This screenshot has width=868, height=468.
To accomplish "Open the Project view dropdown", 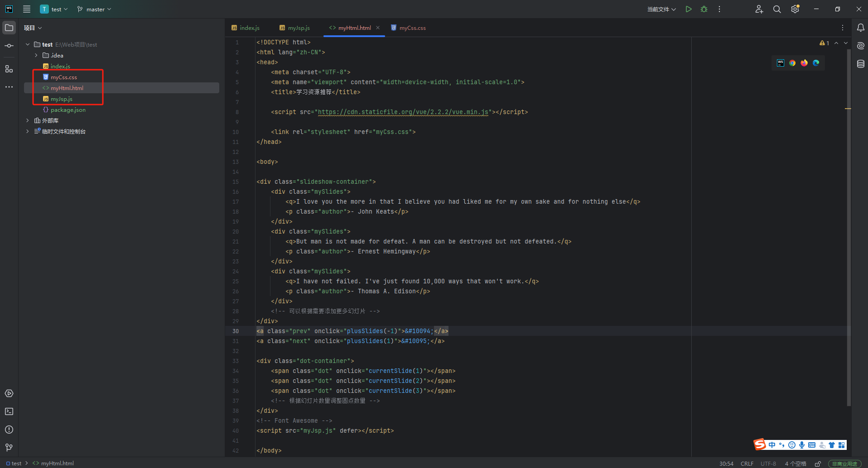I will 33,28.
